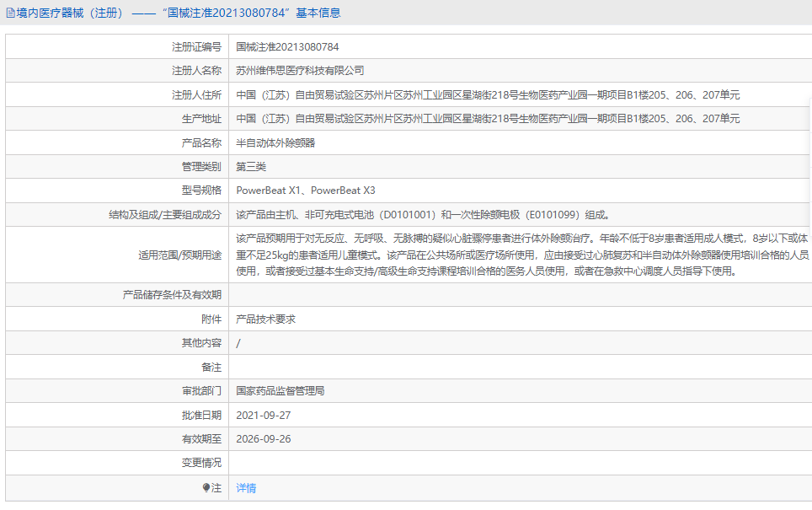
Task: Click the intended use paragraph starting 该产品预期用于
Action: (522, 255)
